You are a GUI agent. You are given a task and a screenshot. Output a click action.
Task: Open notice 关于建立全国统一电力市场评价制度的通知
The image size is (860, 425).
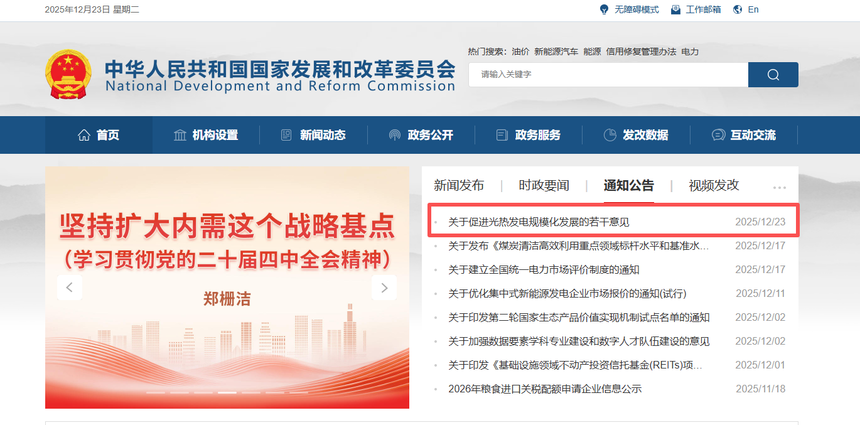[544, 270]
